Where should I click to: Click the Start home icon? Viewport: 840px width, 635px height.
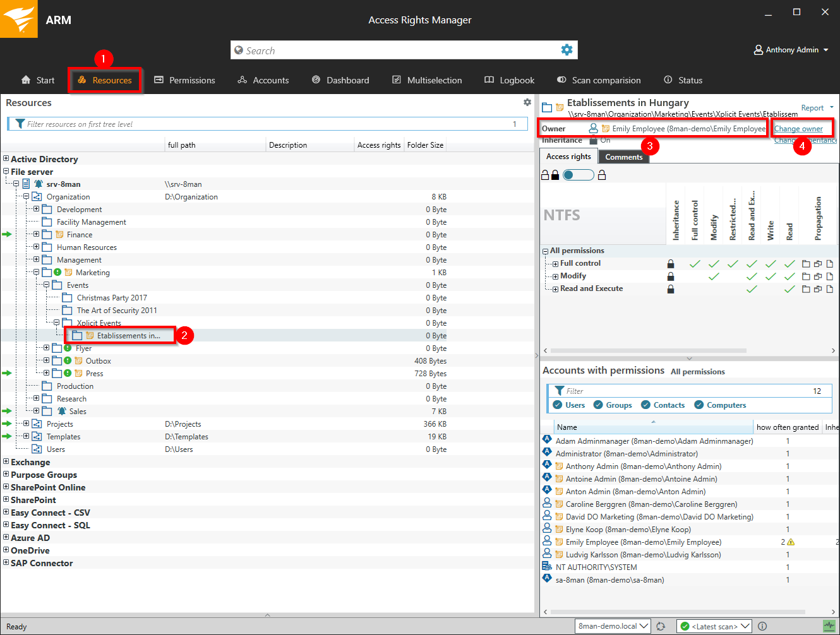point(26,80)
